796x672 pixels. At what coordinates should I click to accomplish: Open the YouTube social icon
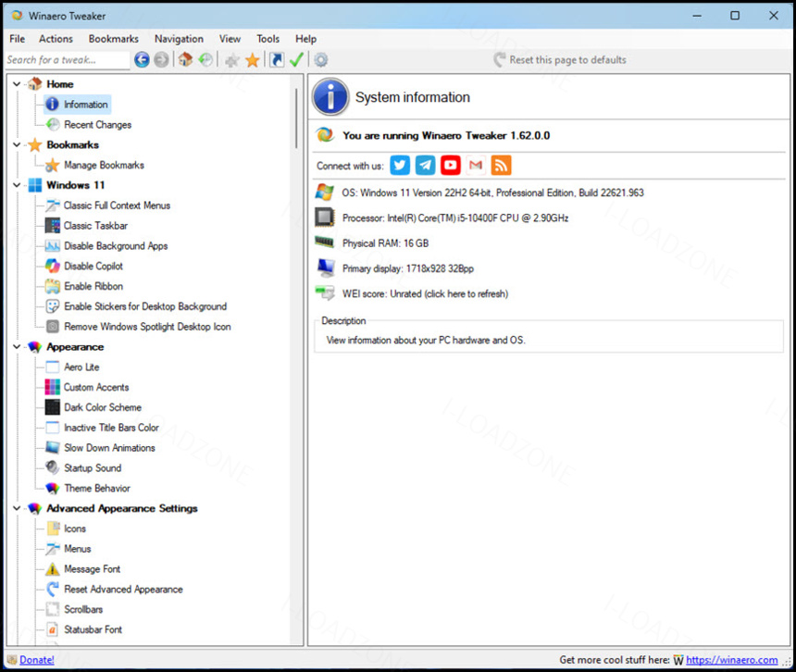tap(450, 166)
